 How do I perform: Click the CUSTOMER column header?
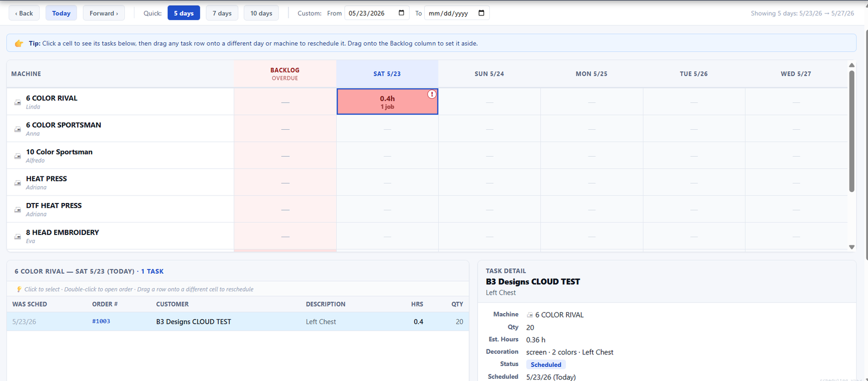[173, 304]
